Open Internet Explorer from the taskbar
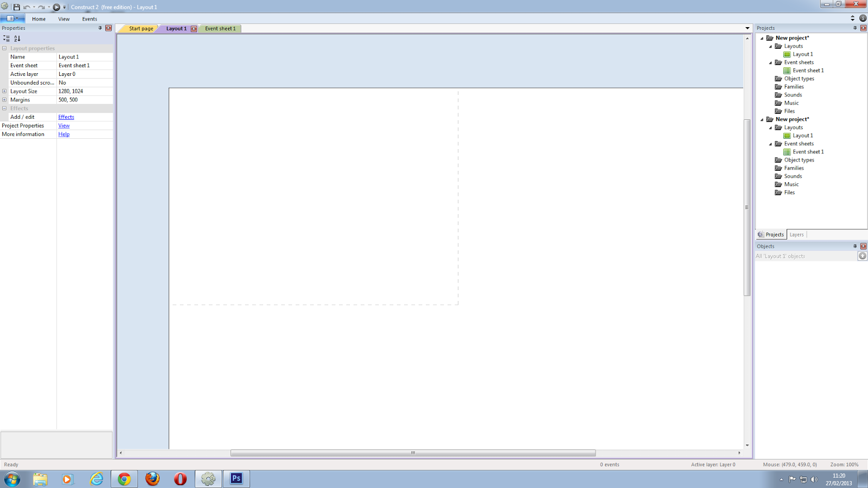868x488 pixels. [x=97, y=479]
